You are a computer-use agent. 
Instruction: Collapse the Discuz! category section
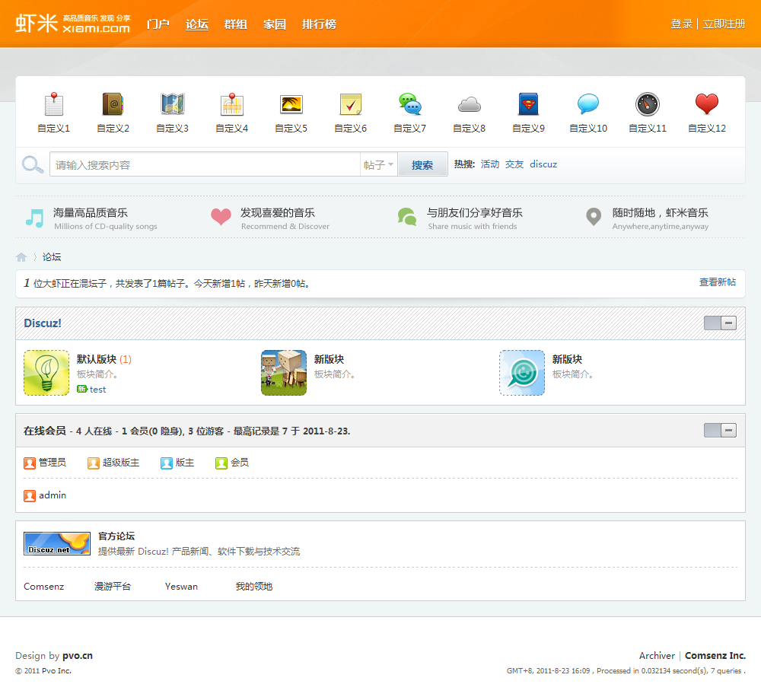[x=720, y=323]
